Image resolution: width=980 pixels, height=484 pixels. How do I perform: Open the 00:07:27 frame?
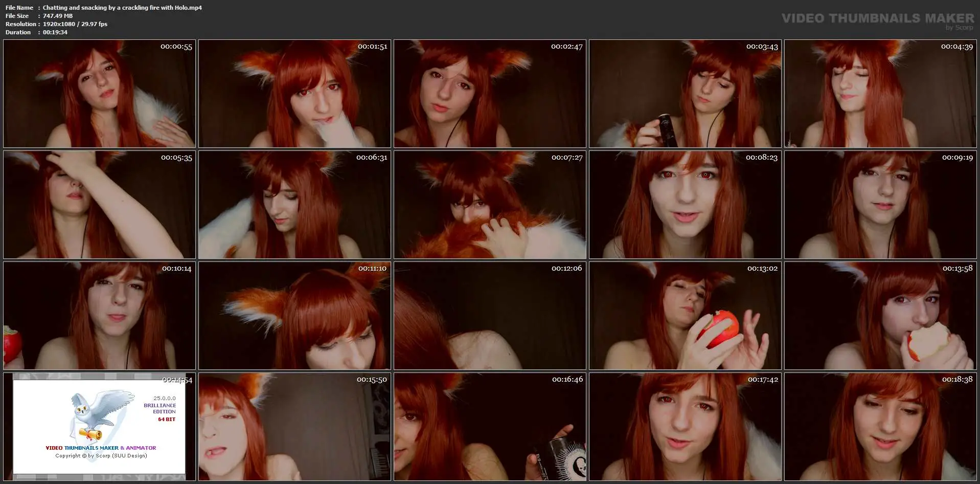pyautogui.click(x=490, y=205)
